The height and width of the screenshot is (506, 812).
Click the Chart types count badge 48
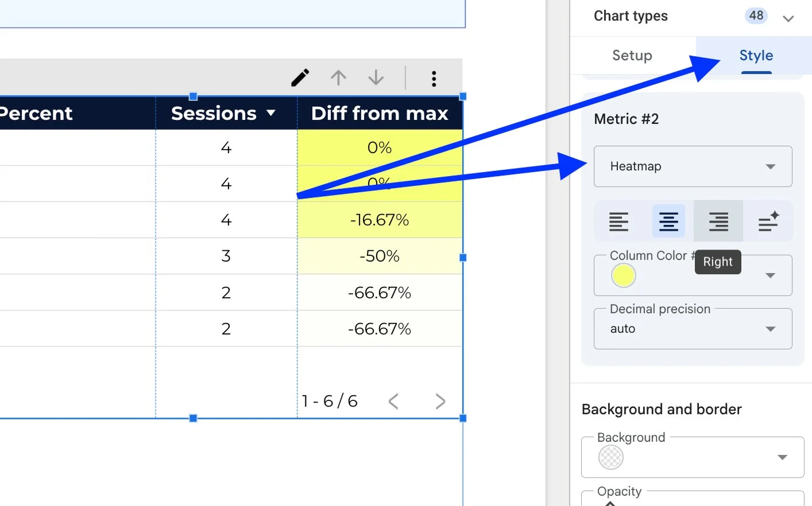coord(756,15)
